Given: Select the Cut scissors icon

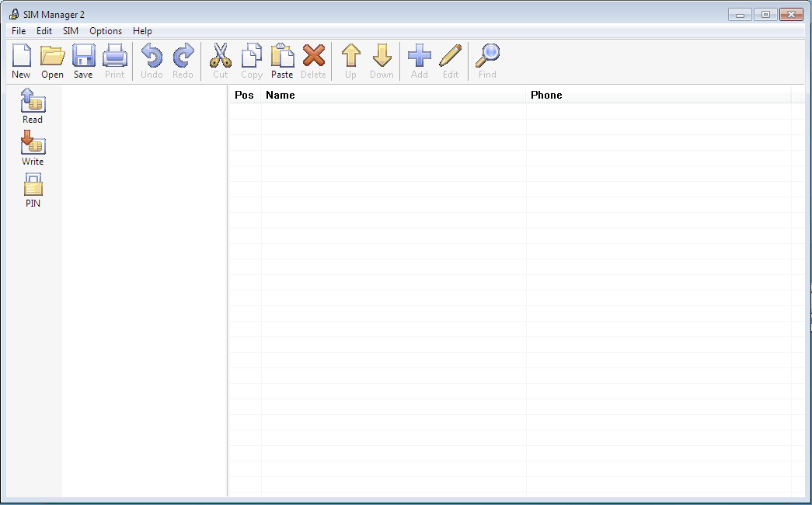Looking at the screenshot, I should [220, 59].
